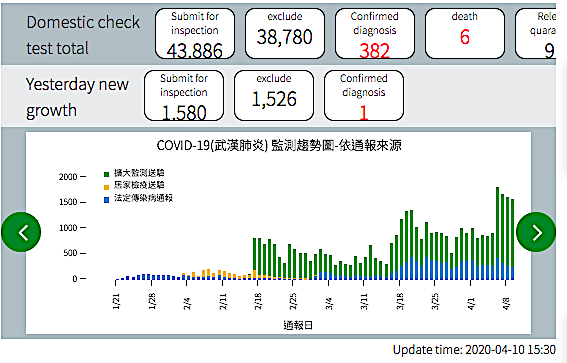
Task: Click the 'Domestic check test total' heading
Action: tap(83, 35)
